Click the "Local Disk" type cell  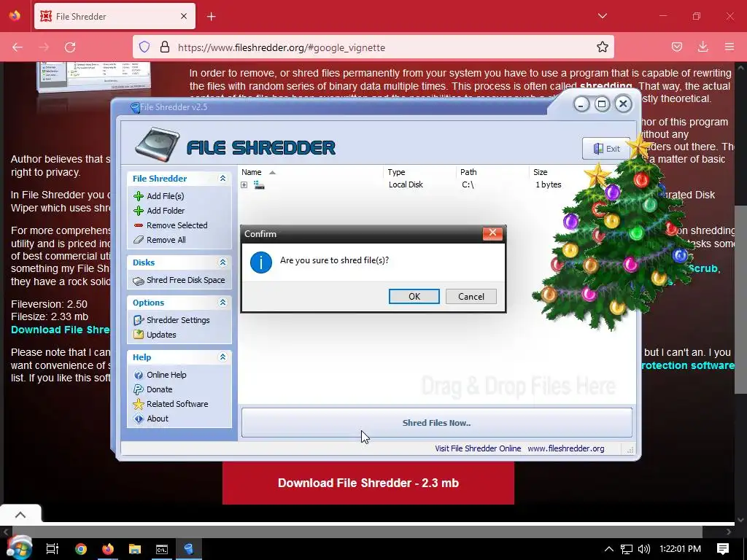click(x=406, y=184)
